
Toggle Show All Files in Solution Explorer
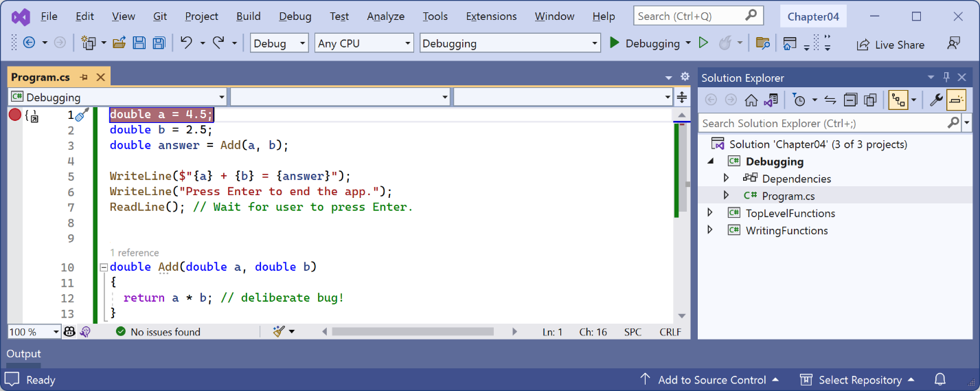coord(870,100)
